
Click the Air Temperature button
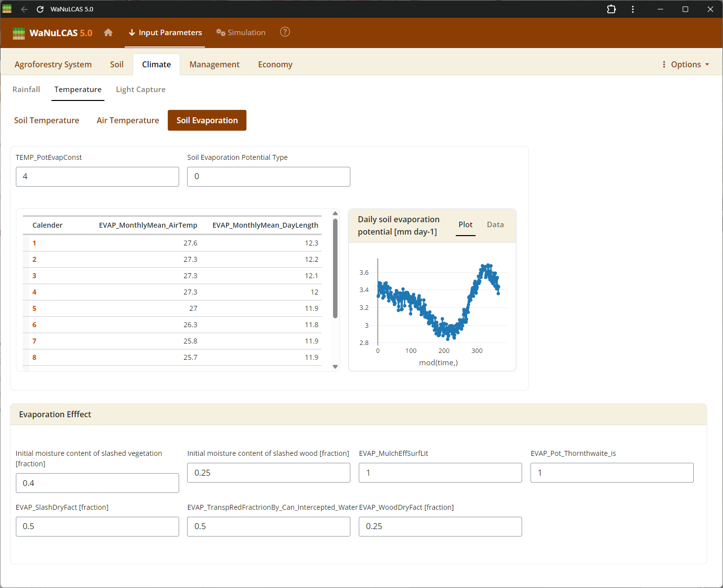coord(128,120)
